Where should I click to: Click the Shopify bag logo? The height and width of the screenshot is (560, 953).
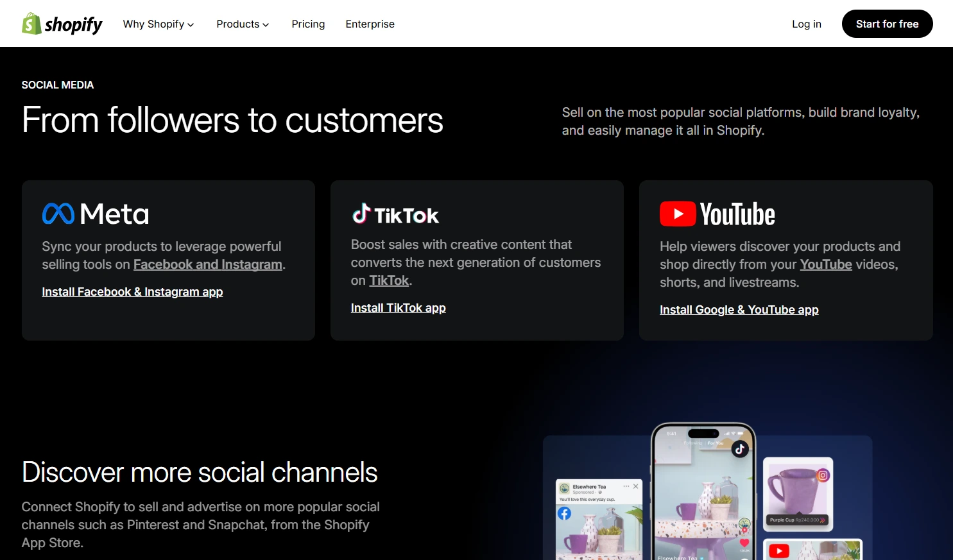coord(30,23)
